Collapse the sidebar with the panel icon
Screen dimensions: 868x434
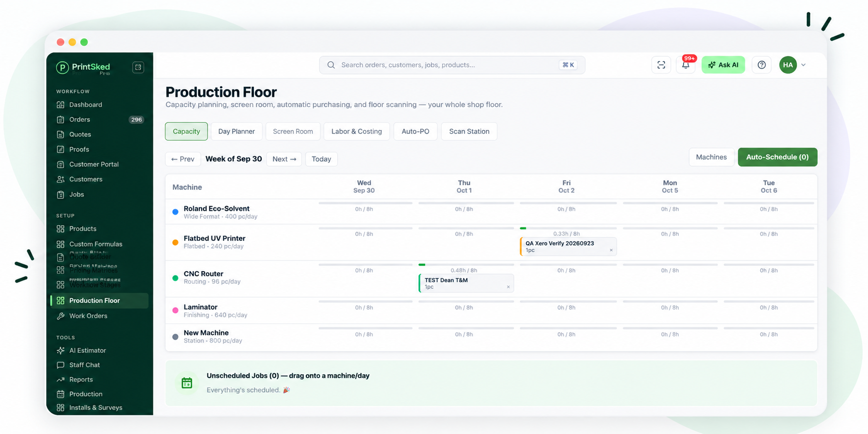point(138,68)
